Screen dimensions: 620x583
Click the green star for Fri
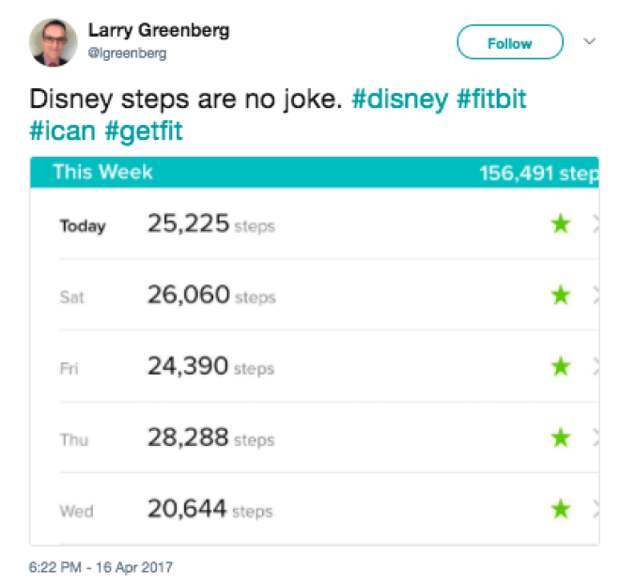click(x=561, y=366)
